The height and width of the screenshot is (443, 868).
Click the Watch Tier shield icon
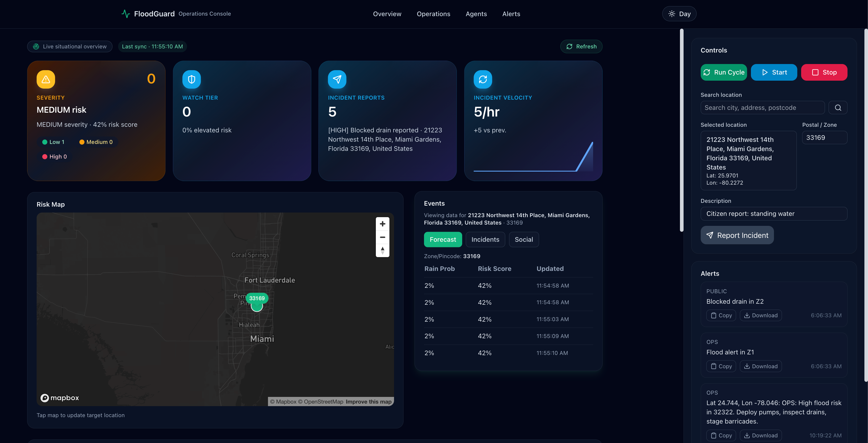pyautogui.click(x=191, y=79)
